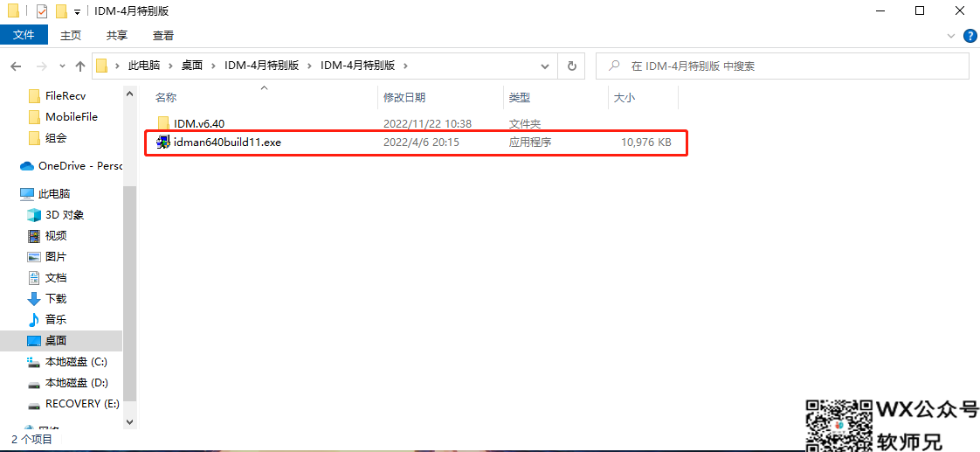Viewport: 980px width, 452px height.
Task: Select the IDM.v6.40 folder icon
Action: tap(163, 123)
